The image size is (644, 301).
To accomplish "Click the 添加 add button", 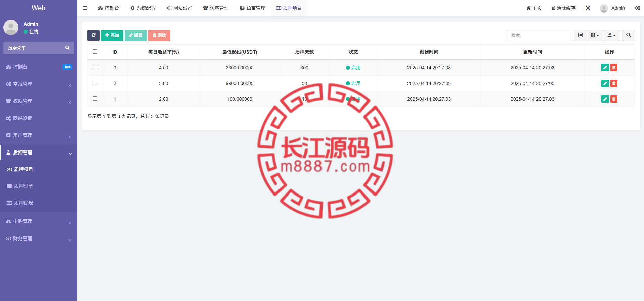I will (x=112, y=35).
